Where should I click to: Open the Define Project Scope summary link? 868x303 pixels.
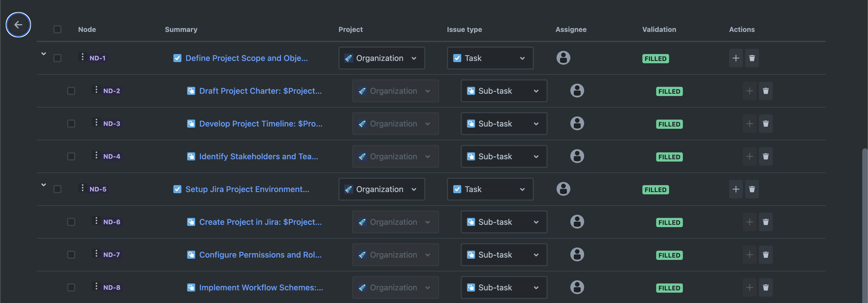pyautogui.click(x=246, y=58)
